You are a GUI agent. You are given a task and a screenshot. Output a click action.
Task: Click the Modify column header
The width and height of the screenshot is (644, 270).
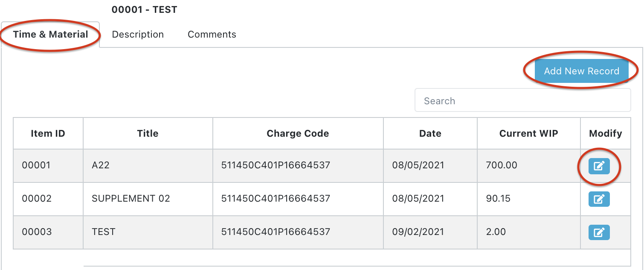(x=605, y=134)
